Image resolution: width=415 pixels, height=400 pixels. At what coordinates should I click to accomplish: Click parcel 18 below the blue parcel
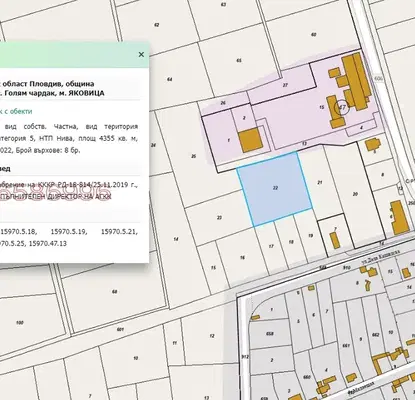tap(291, 242)
